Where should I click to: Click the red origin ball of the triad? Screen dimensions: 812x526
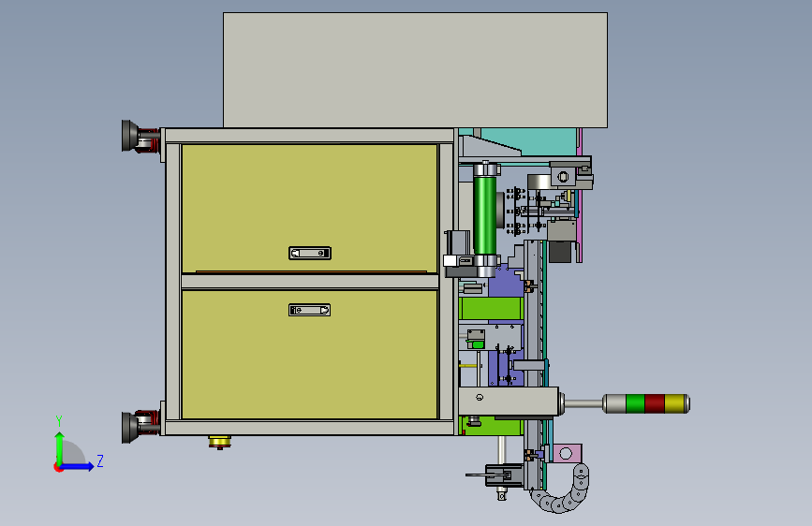point(58,467)
